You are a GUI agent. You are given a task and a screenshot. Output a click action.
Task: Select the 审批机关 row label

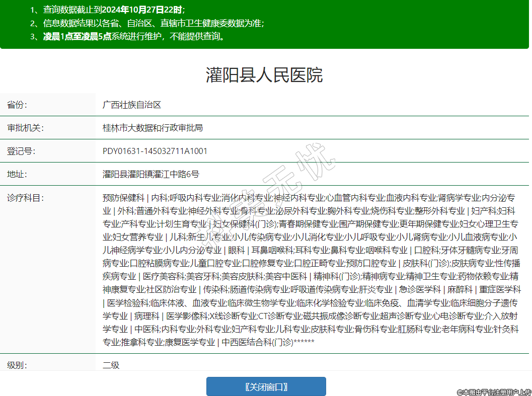(x=25, y=128)
